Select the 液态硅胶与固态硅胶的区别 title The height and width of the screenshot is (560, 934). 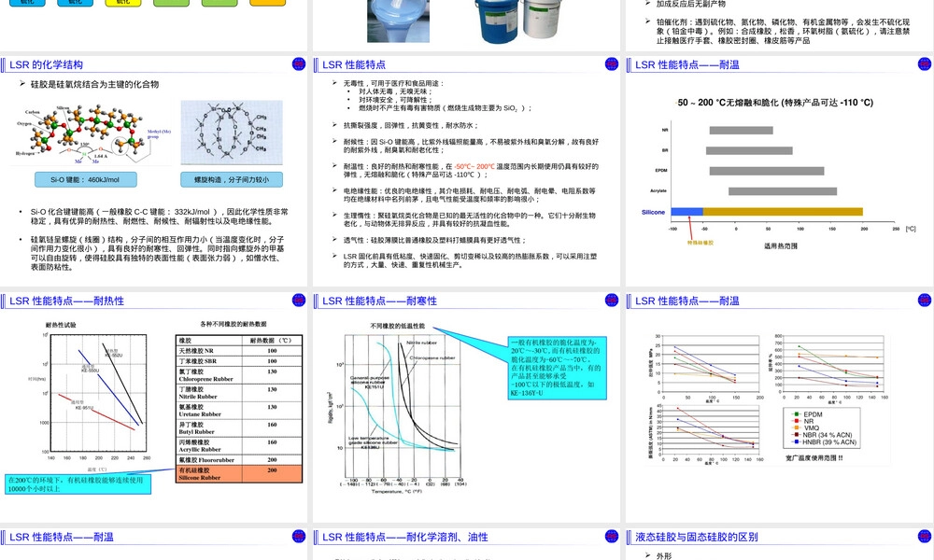(697, 538)
